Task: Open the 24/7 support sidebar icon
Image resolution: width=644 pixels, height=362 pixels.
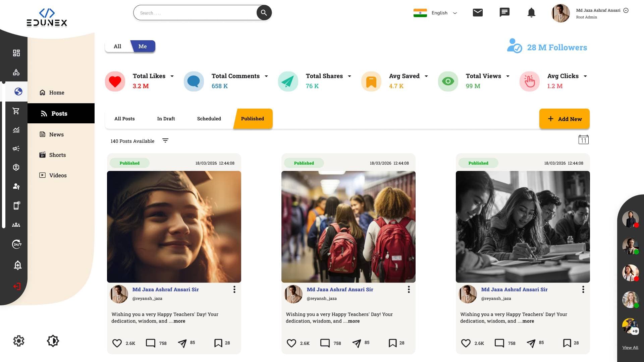Action: click(17, 244)
